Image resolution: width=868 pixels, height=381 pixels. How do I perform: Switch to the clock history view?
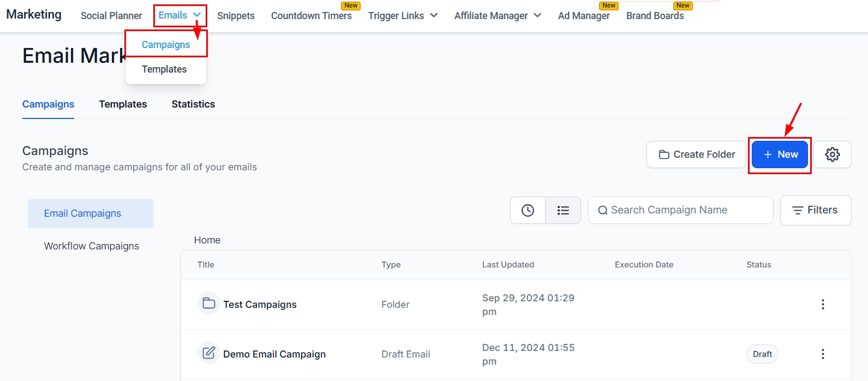point(528,210)
